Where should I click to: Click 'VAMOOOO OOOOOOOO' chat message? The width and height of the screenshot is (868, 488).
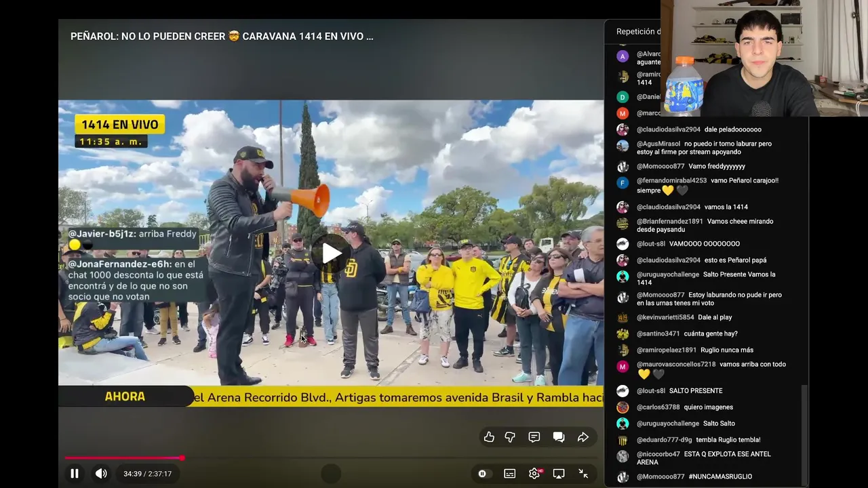point(705,244)
